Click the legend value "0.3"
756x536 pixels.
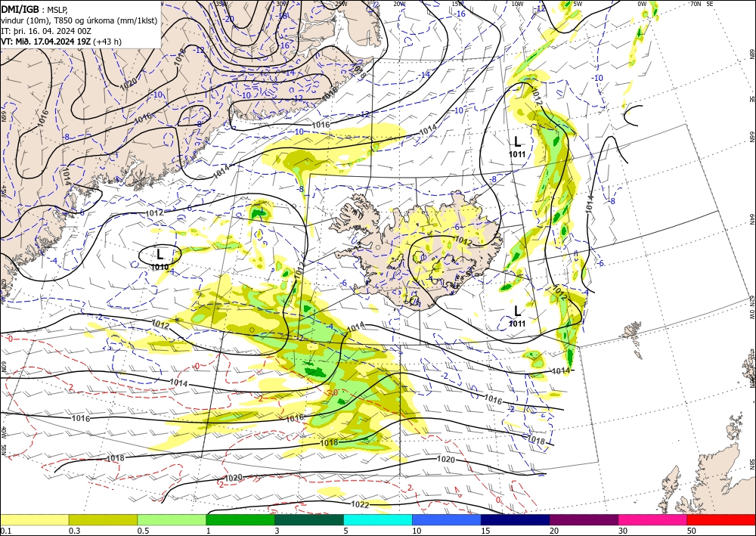pos(74,531)
